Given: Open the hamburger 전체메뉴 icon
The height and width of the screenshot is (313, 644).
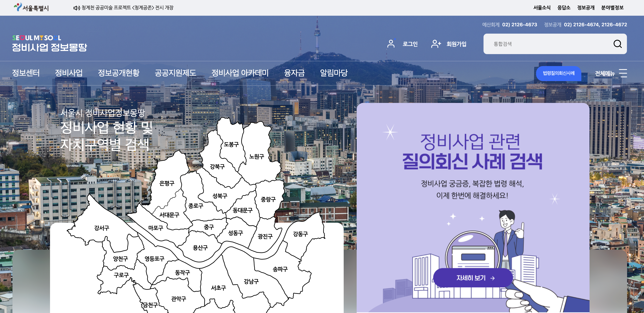Looking at the screenshot, I should tap(623, 73).
